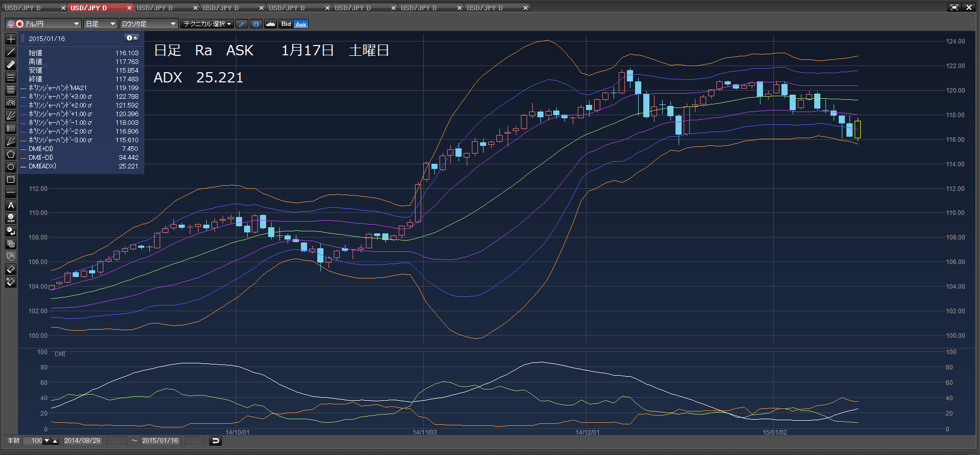Click the empty time field after start date

pos(117,441)
